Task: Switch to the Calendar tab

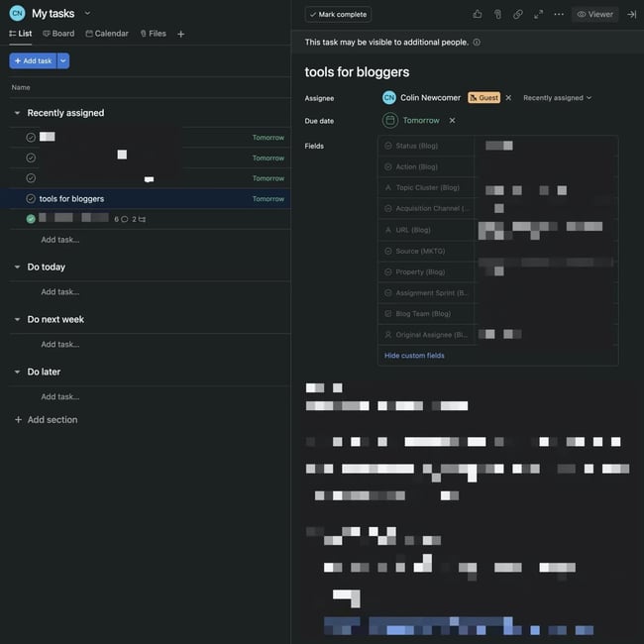Action: click(x=107, y=34)
